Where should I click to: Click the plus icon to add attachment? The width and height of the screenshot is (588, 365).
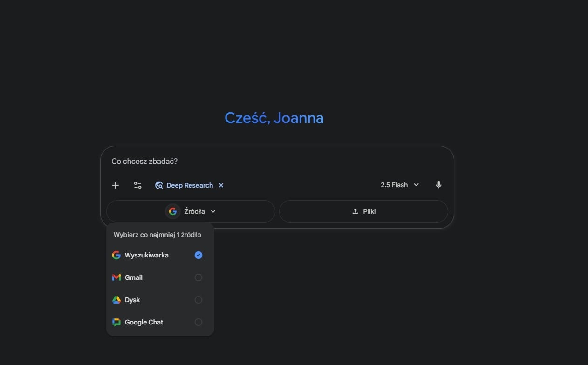tap(115, 185)
